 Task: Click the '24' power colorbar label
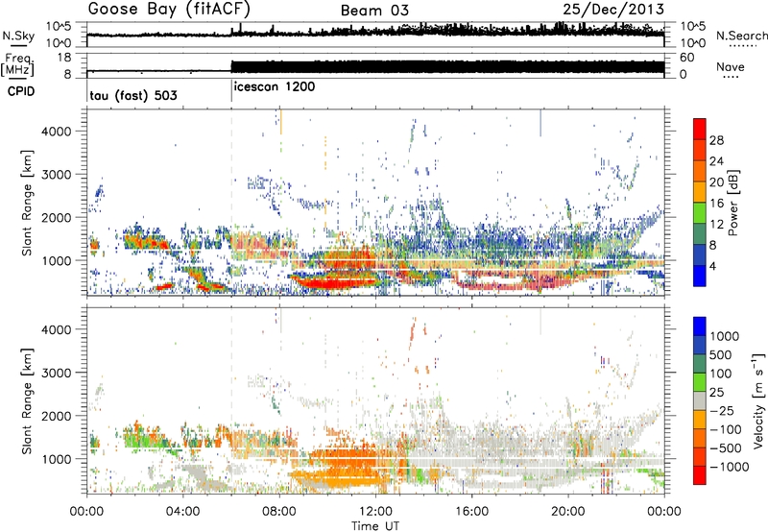pos(717,161)
